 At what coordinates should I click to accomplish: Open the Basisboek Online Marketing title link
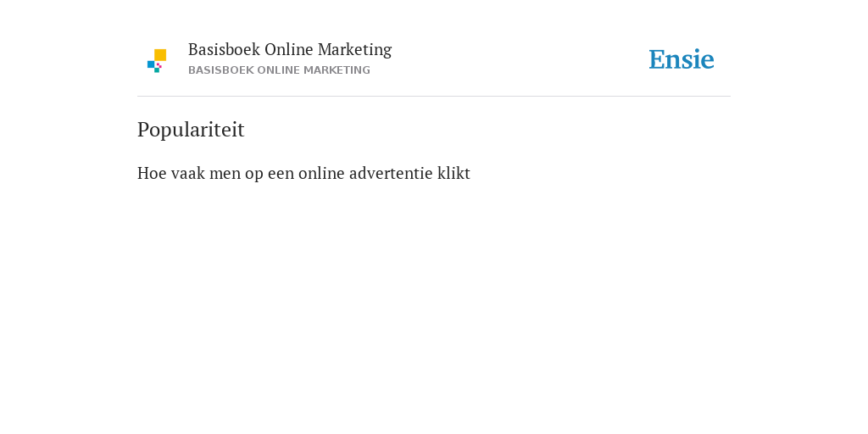(290, 50)
